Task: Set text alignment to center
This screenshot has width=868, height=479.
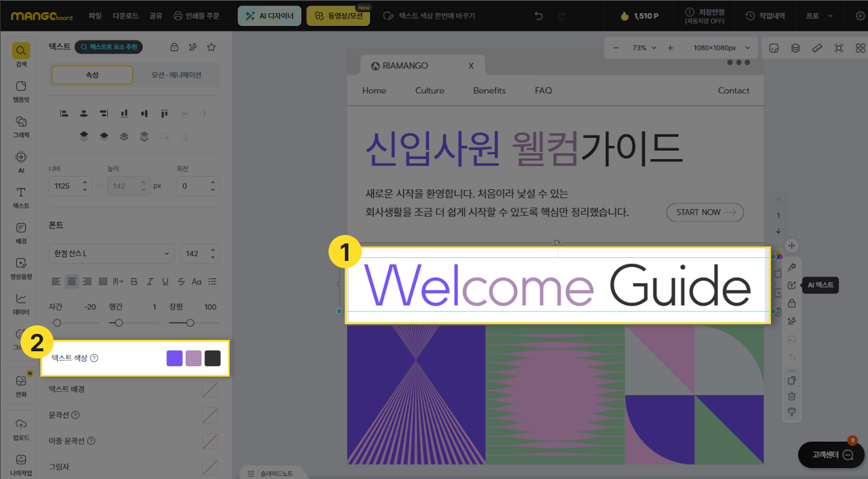Action: pyautogui.click(x=72, y=281)
